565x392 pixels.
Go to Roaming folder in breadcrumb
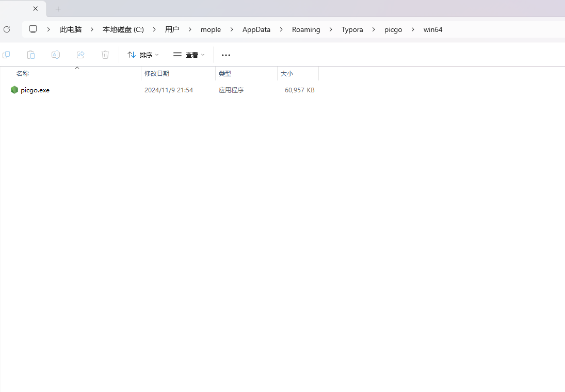(306, 29)
